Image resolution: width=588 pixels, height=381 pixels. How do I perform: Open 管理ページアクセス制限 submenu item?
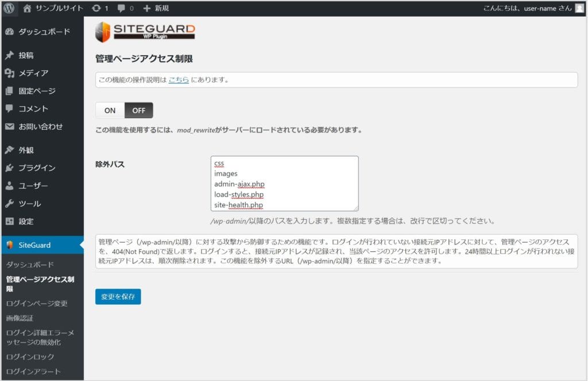40,284
